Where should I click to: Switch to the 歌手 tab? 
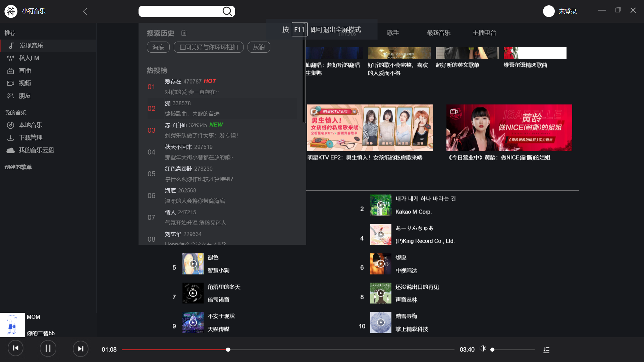(393, 33)
